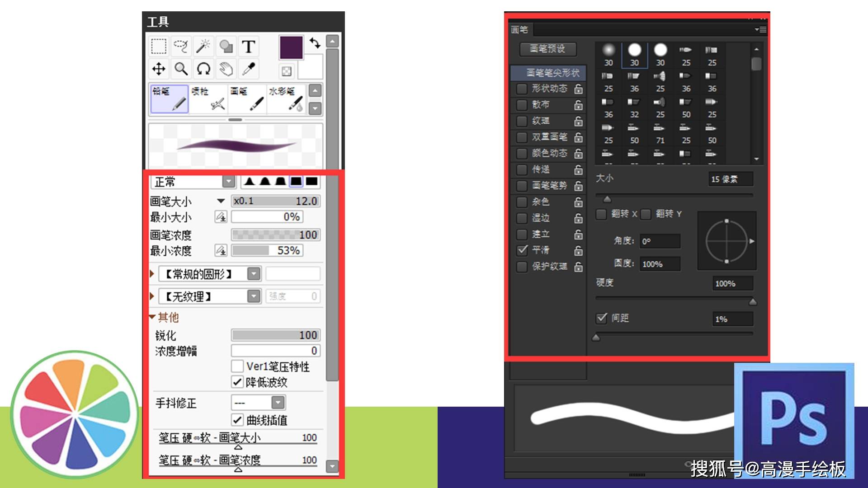Select the 水彩笔 brush preset

click(287, 99)
